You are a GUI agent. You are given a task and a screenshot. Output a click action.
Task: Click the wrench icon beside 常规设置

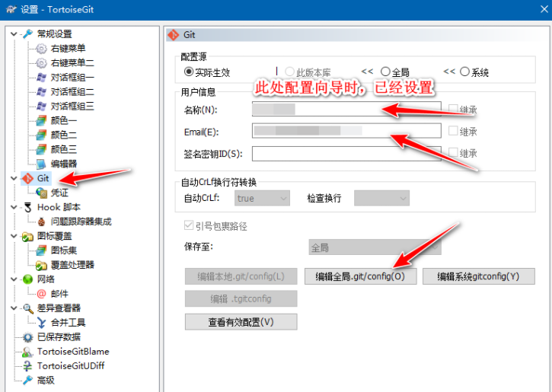click(x=27, y=34)
